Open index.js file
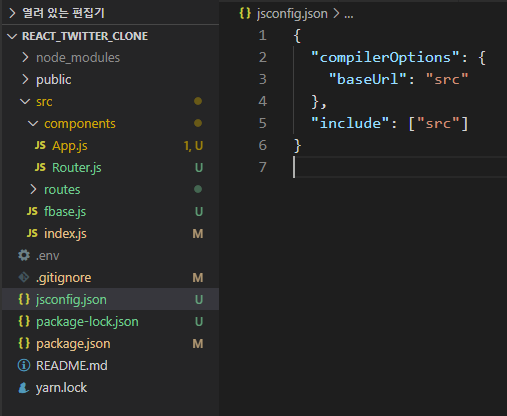The image size is (507, 416). click(65, 234)
